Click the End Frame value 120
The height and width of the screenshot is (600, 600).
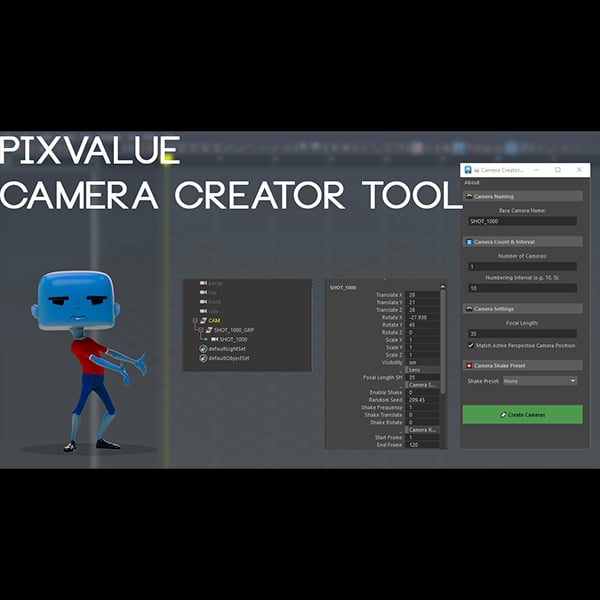point(422,445)
